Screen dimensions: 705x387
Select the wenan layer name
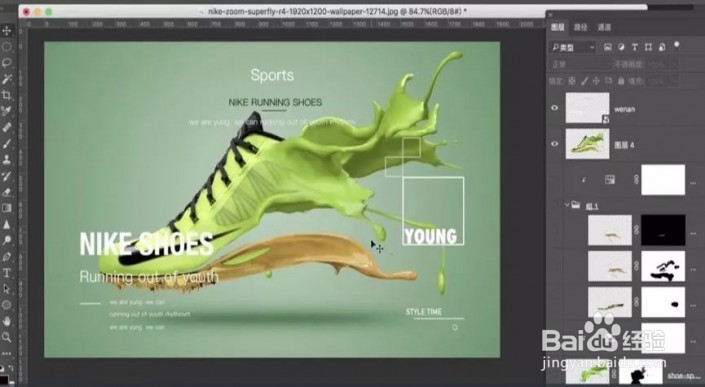(x=625, y=109)
